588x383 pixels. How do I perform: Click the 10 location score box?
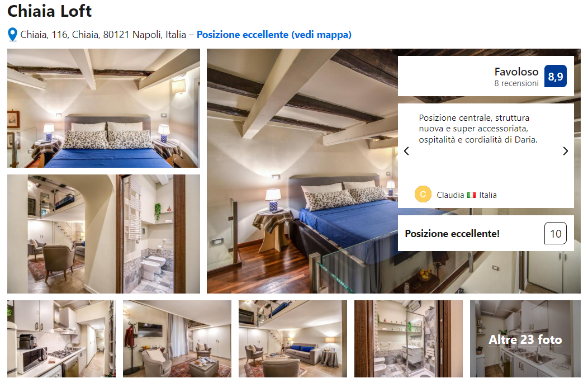pos(556,233)
